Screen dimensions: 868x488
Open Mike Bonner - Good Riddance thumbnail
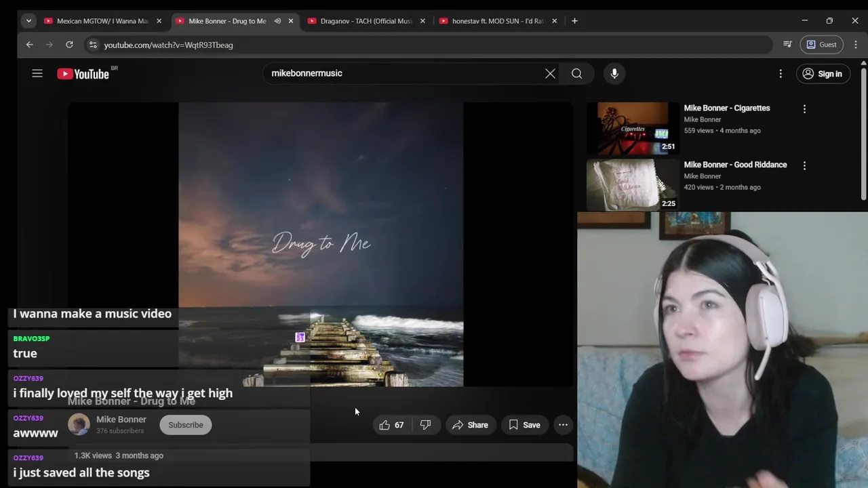(633, 185)
